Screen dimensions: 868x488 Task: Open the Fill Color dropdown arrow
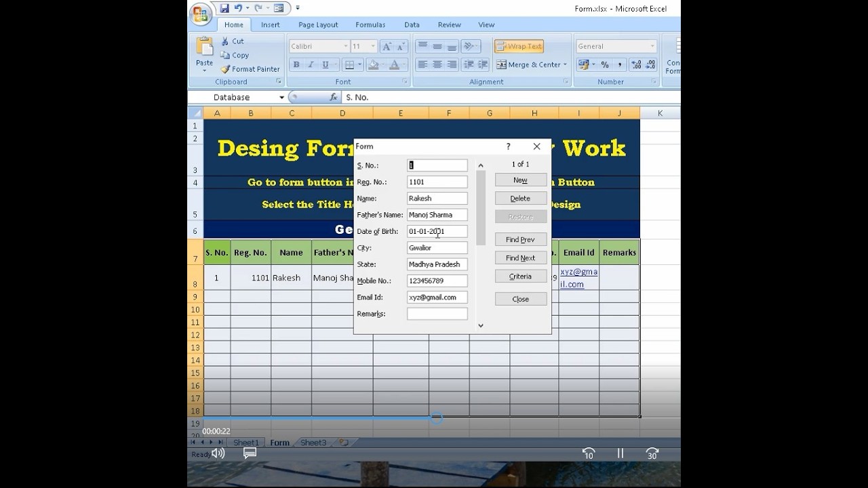pos(382,65)
